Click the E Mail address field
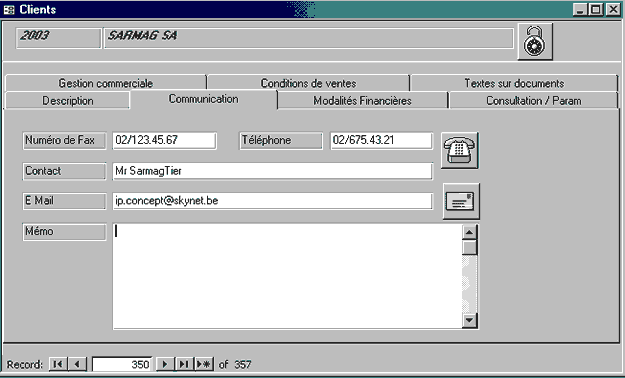 click(273, 201)
